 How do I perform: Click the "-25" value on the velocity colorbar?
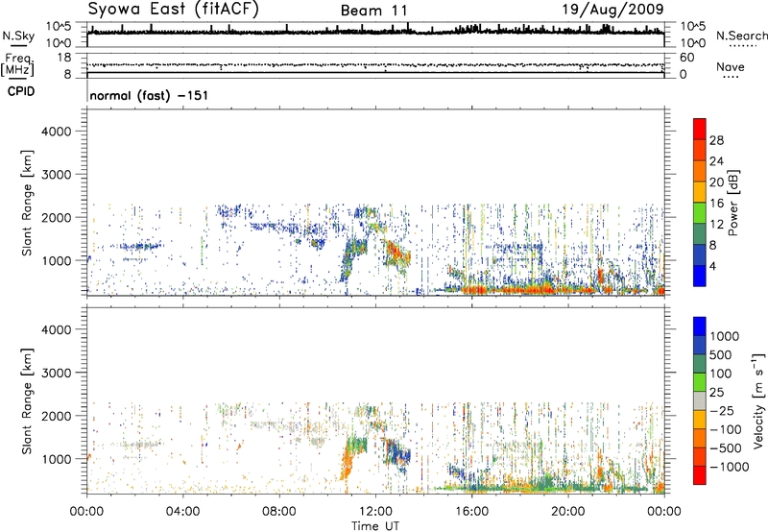pyautogui.click(x=722, y=411)
